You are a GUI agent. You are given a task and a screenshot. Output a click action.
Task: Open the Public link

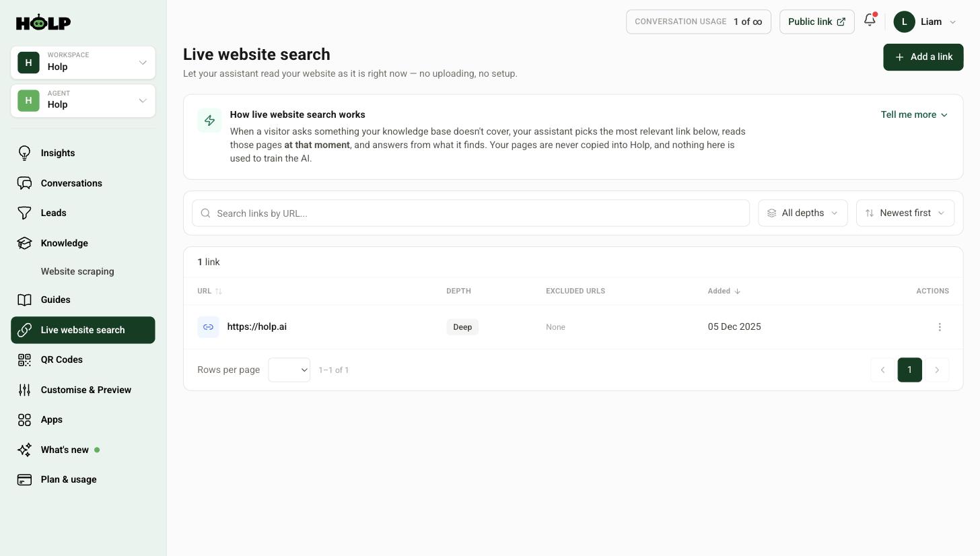click(x=817, y=22)
